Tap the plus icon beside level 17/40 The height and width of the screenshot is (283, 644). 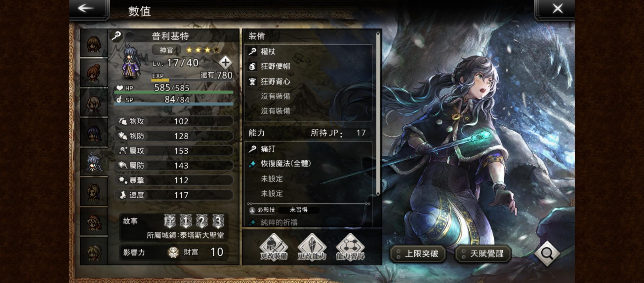tap(225, 63)
